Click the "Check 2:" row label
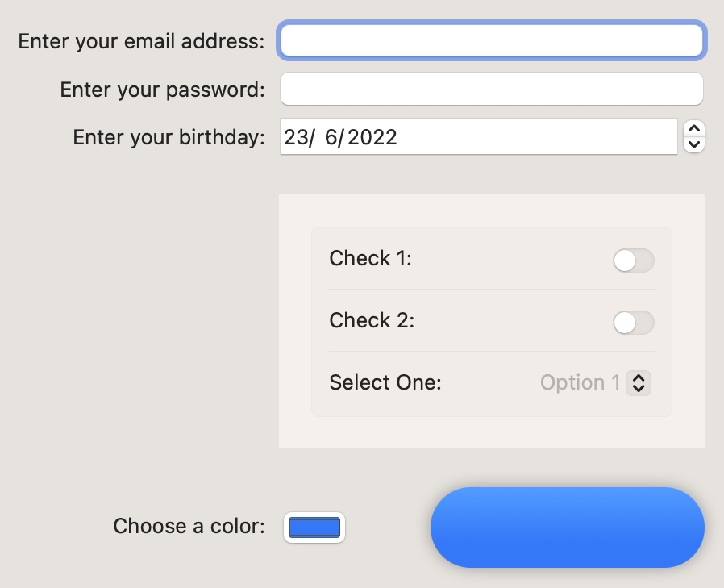The width and height of the screenshot is (724, 588). (372, 321)
